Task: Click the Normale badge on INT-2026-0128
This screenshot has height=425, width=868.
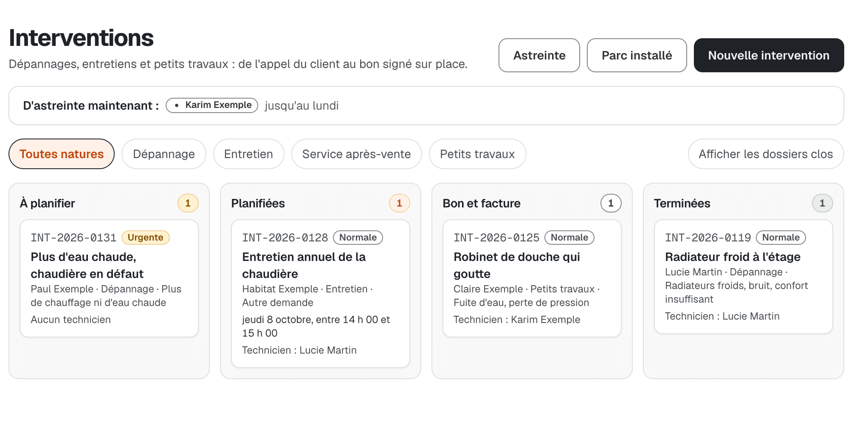Action: click(358, 238)
